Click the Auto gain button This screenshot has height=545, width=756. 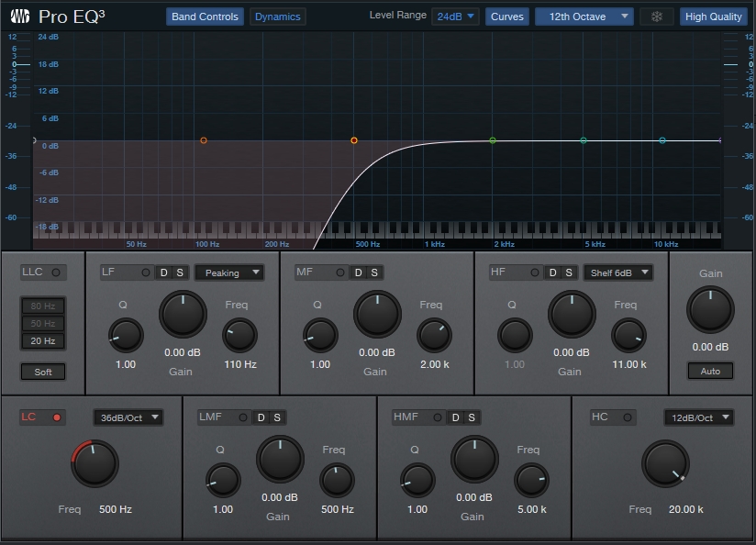[x=710, y=372]
